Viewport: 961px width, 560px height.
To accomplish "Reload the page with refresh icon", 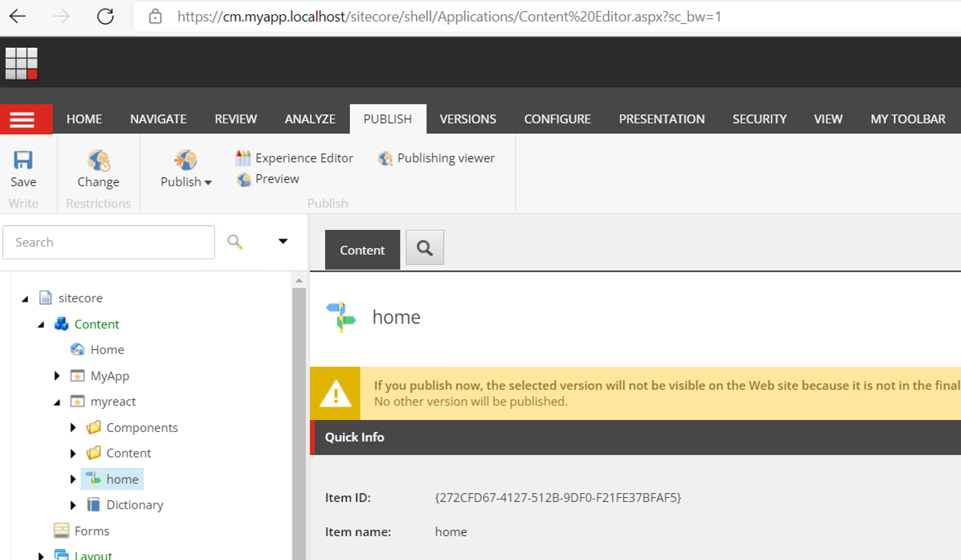I will 105,16.
